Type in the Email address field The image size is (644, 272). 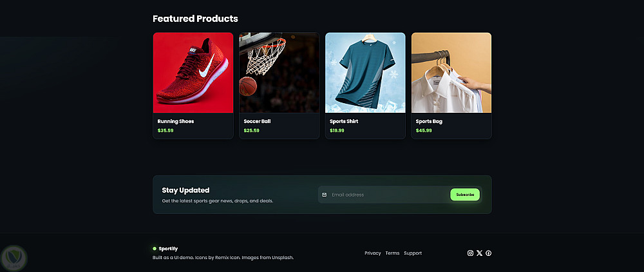click(x=386, y=195)
